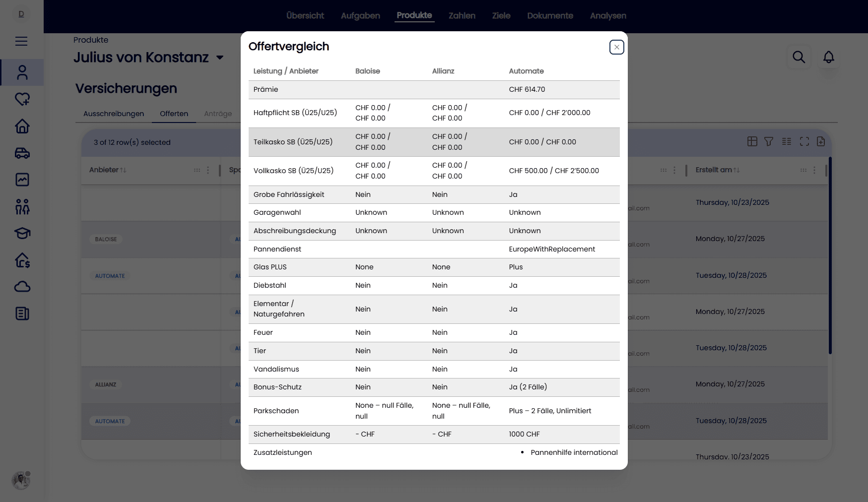Viewport: 868px width, 502px height.
Task: Click the export document icon
Action: [x=821, y=141]
